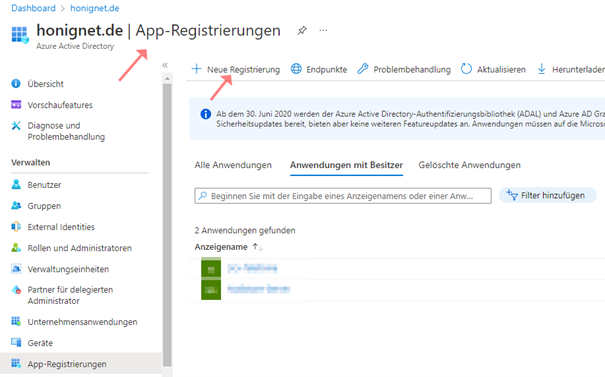Click the second application's green thumbnail
The height and width of the screenshot is (377, 605).
(211, 289)
